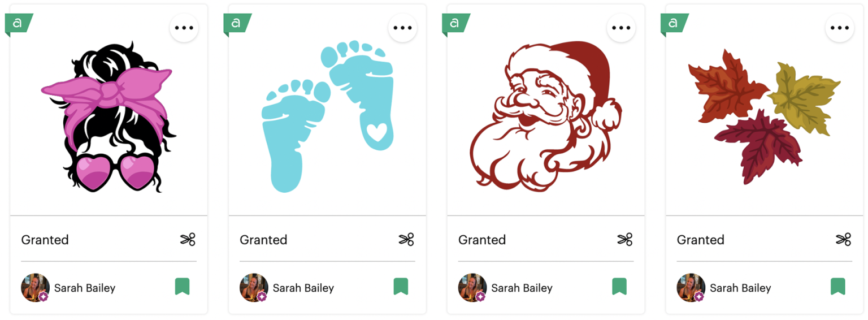Toggle green bookmark on baby footprints card
The height and width of the screenshot is (320, 868).
pos(401,287)
